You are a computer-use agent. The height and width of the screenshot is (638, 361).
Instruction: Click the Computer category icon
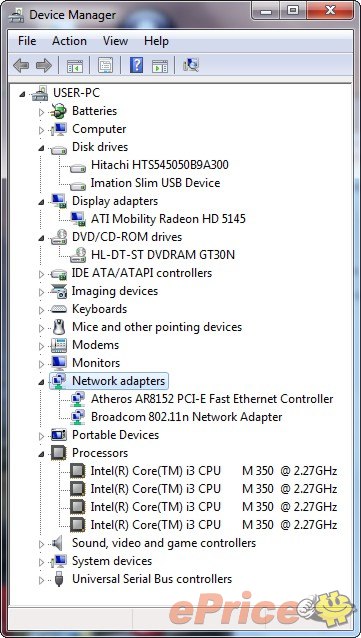(x=59, y=129)
